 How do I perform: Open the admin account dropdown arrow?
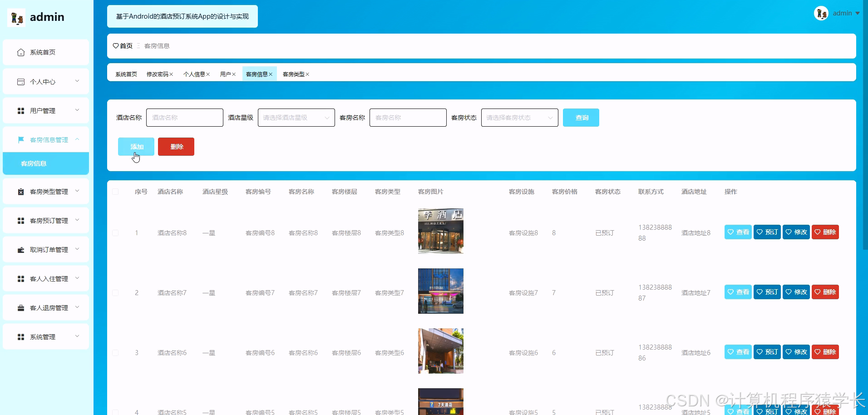pyautogui.click(x=858, y=13)
